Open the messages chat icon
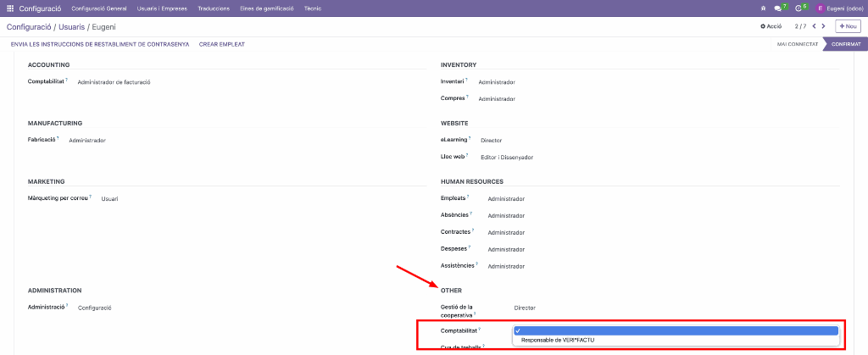Viewport: 868px width, 355px height. [778, 8]
